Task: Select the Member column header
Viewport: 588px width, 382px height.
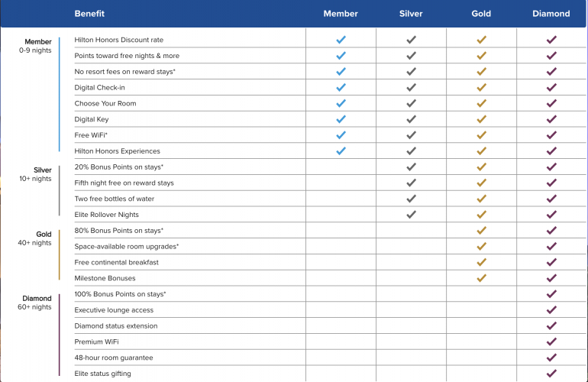Action: (x=341, y=14)
